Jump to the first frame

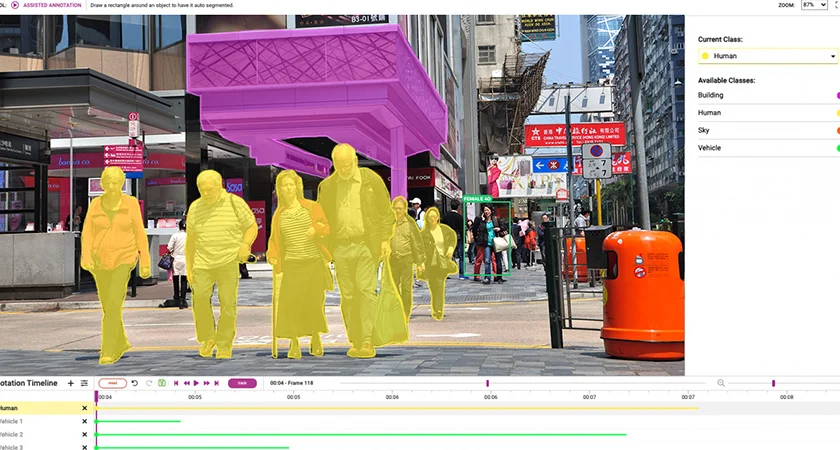176,383
